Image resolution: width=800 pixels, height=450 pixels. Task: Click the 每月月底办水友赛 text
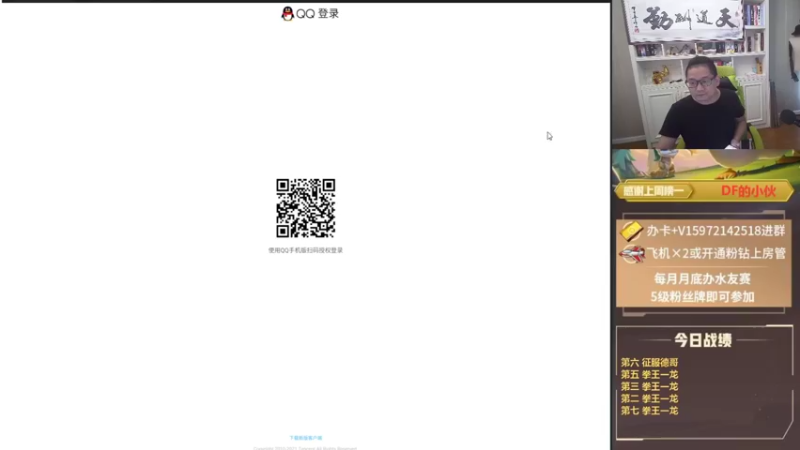coord(703,279)
